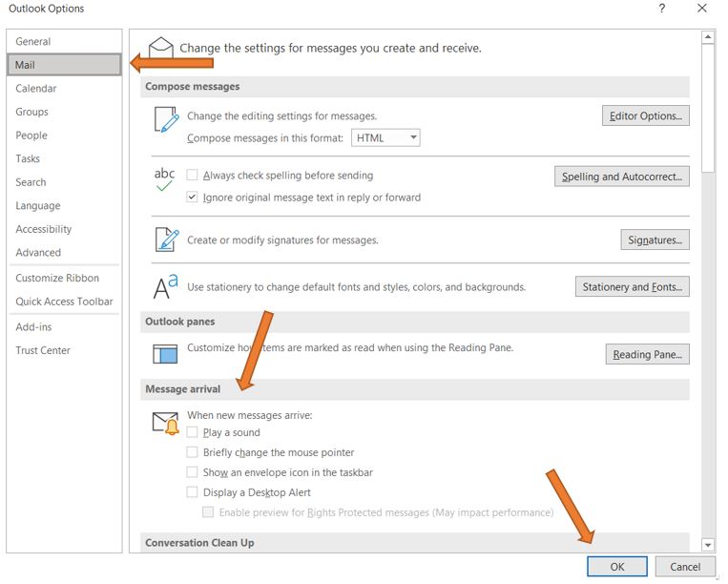Click the "When new messages arrive:" label
728x584 pixels.
249,415
